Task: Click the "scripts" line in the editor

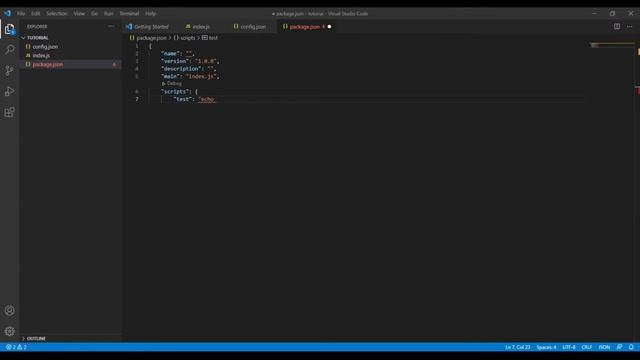Action: pyautogui.click(x=179, y=91)
